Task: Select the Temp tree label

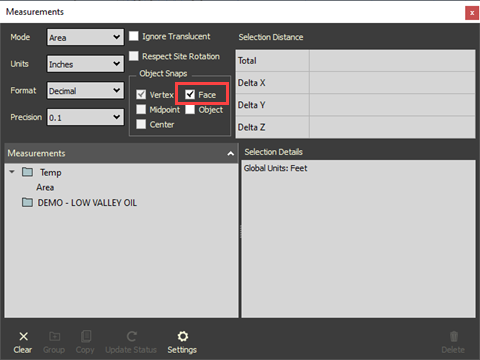Action: click(51, 172)
